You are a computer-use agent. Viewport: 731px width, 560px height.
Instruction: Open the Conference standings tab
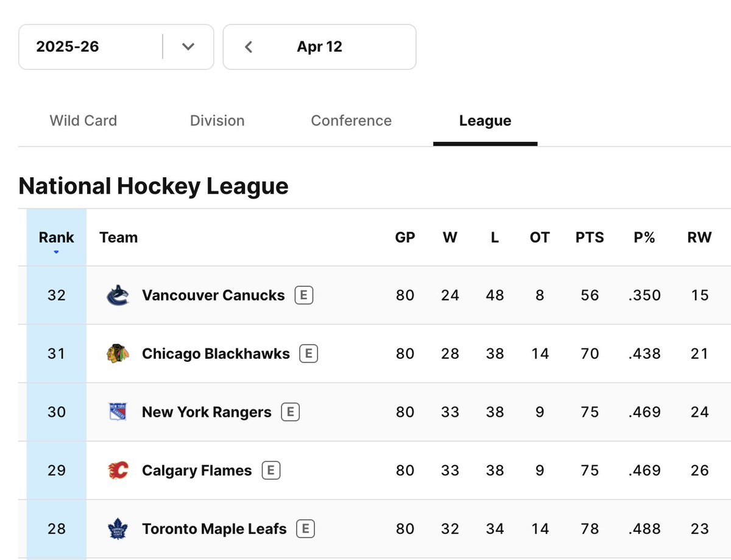point(351,121)
